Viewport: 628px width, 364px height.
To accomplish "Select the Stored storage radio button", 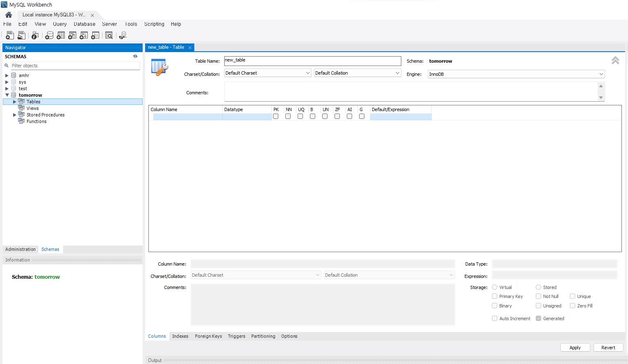I will (x=539, y=287).
